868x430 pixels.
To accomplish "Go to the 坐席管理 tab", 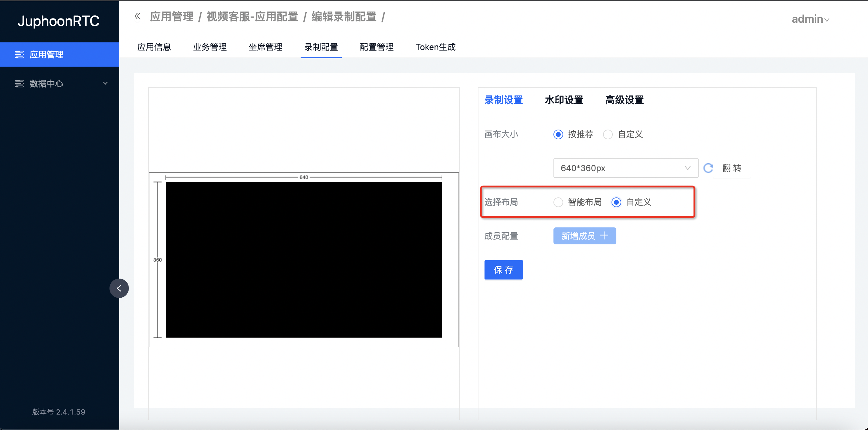I will pos(265,47).
